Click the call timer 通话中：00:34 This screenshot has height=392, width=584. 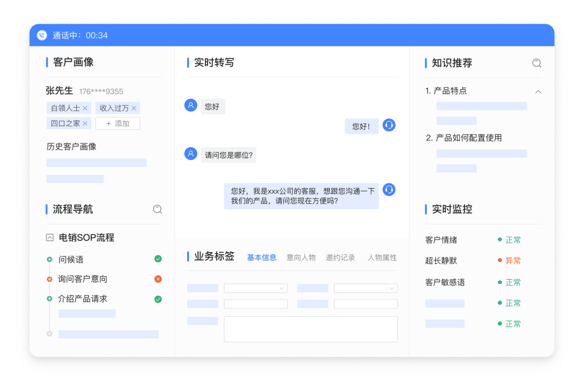click(80, 35)
